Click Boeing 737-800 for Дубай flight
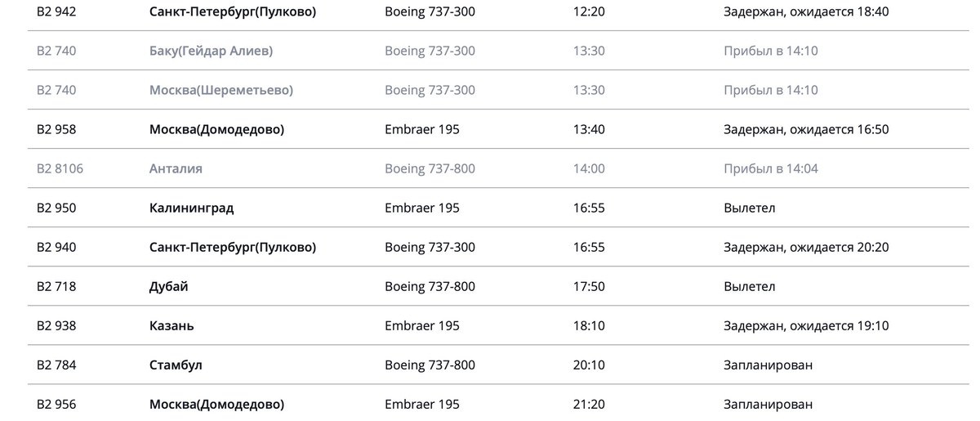Image resolution: width=980 pixels, height=421 pixels. (430, 286)
